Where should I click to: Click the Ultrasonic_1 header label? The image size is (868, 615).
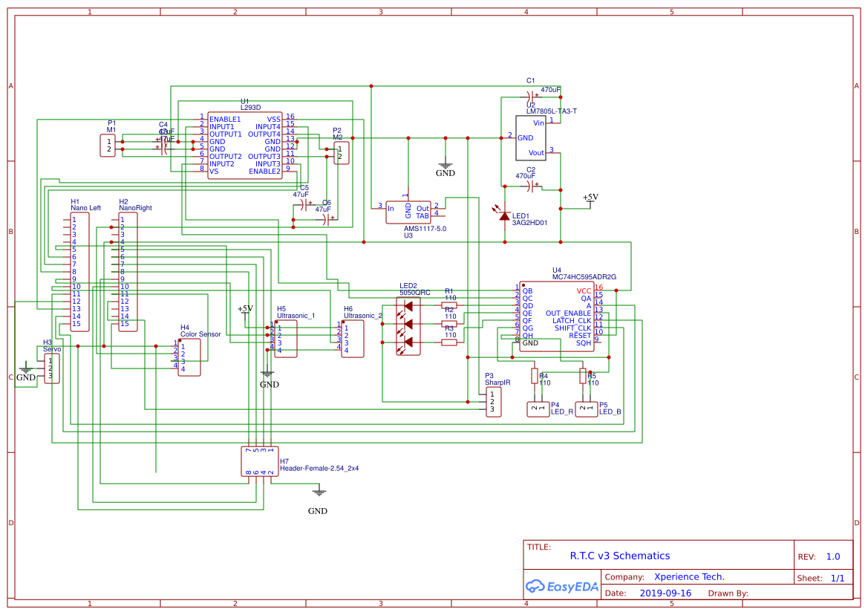tap(296, 316)
